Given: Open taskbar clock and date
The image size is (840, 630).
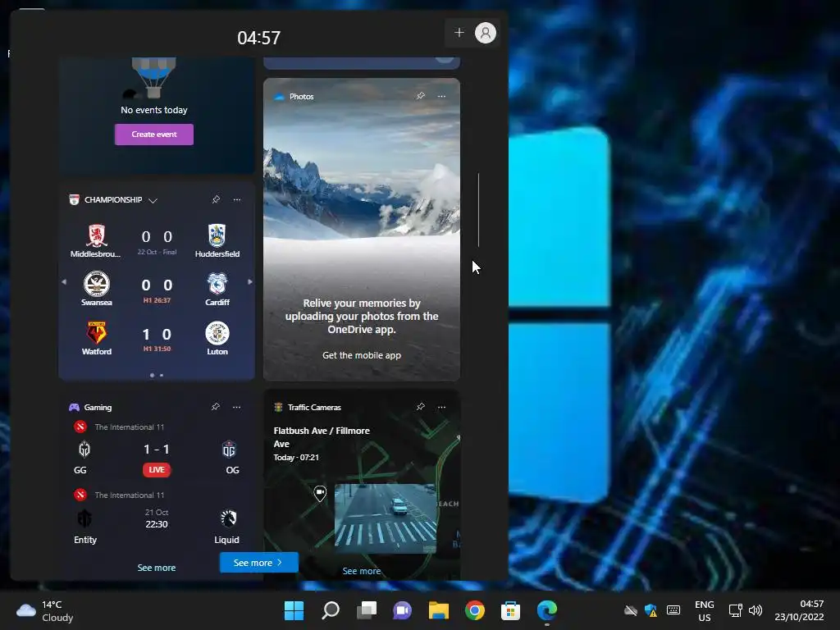Looking at the screenshot, I should click(x=799, y=610).
